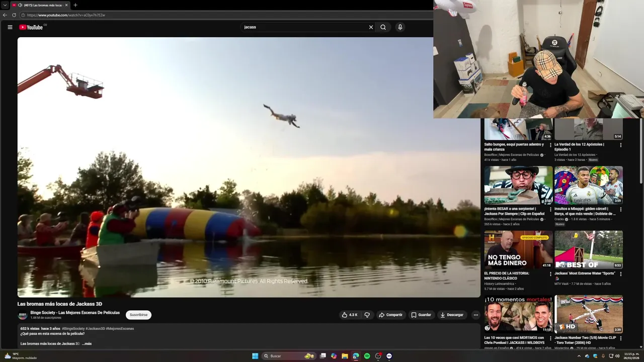Open Jackass' Most Extreme Water Sports thumbnail
644x362 pixels.
tap(589, 249)
